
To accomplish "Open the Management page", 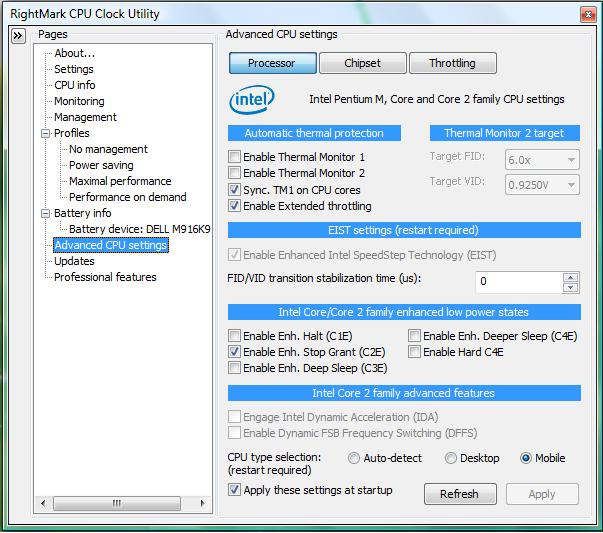I will 85,117.
